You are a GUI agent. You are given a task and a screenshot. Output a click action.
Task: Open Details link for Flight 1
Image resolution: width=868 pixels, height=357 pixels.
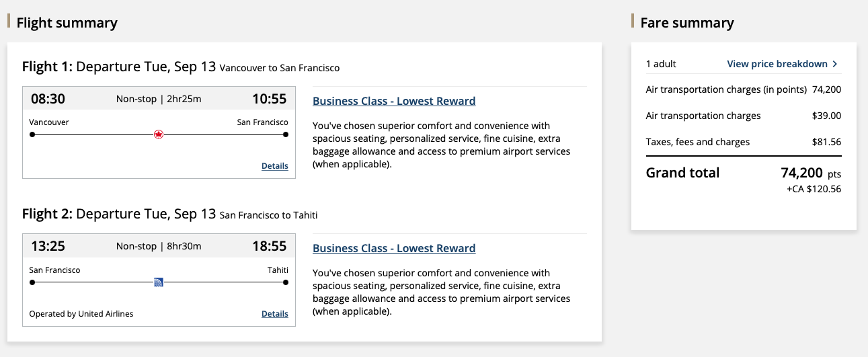pos(274,166)
